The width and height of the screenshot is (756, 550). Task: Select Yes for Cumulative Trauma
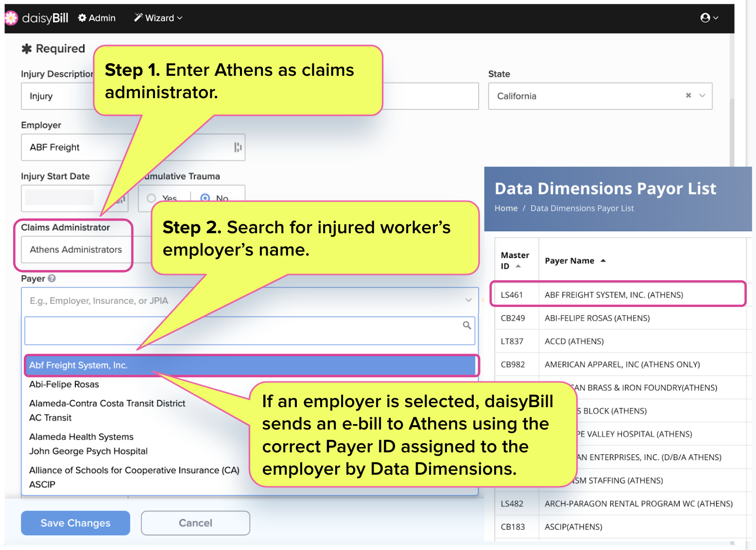[x=152, y=198]
